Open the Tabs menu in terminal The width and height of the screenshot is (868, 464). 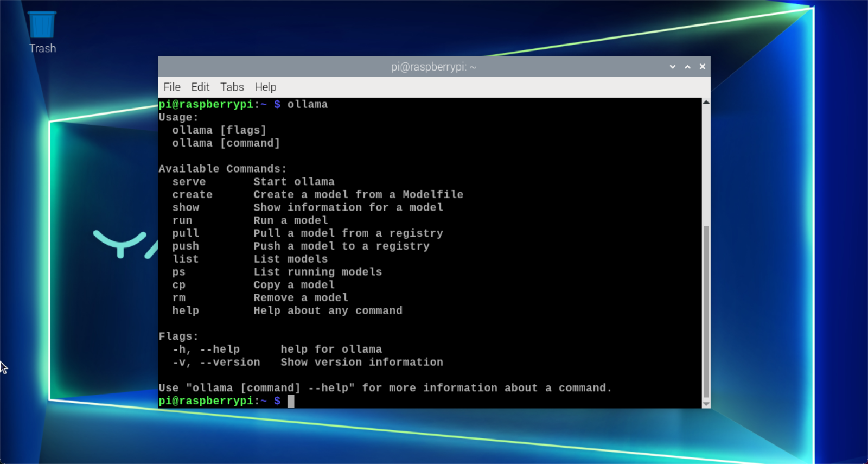tap(232, 87)
